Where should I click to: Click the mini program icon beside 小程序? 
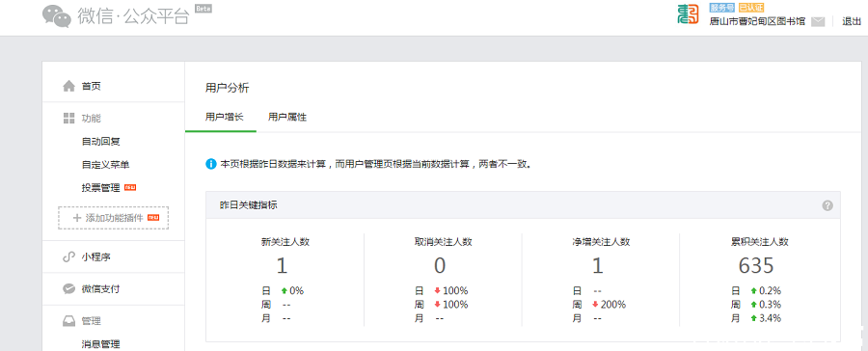(68, 256)
